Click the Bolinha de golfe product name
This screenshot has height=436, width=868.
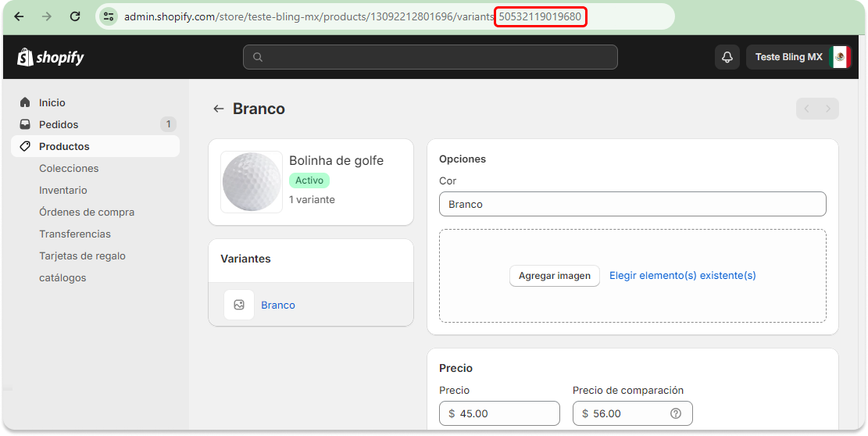336,160
